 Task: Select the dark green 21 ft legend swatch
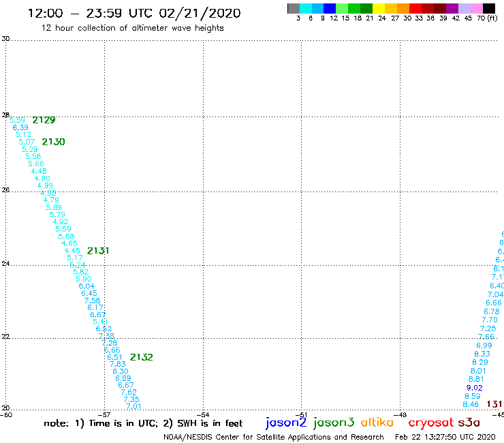(366, 8)
